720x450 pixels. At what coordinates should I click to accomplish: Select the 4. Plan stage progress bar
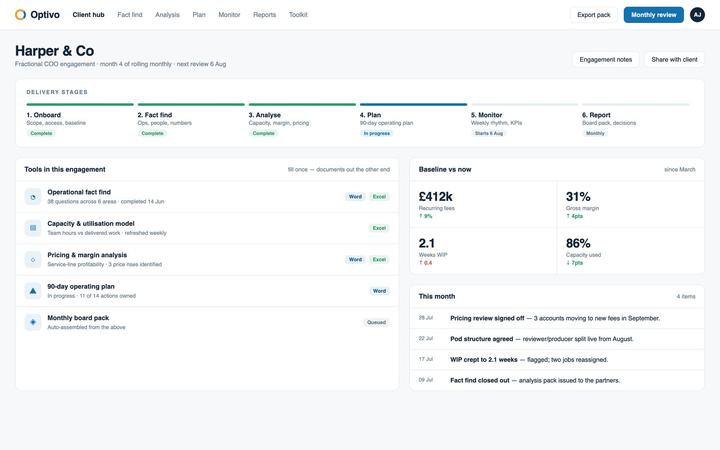[x=413, y=104]
